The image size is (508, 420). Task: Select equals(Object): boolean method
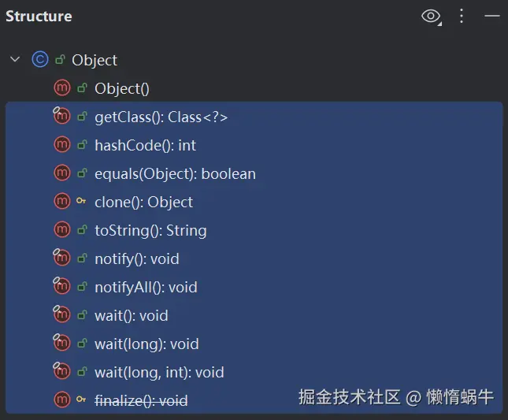175,173
